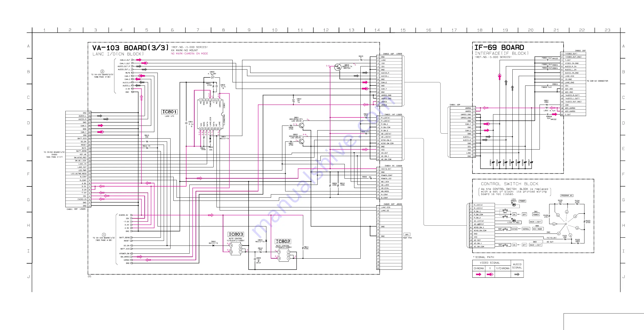This screenshot has width=644, height=330.
Task: Click the circled 1 board reference marker
Action: tap(104, 235)
